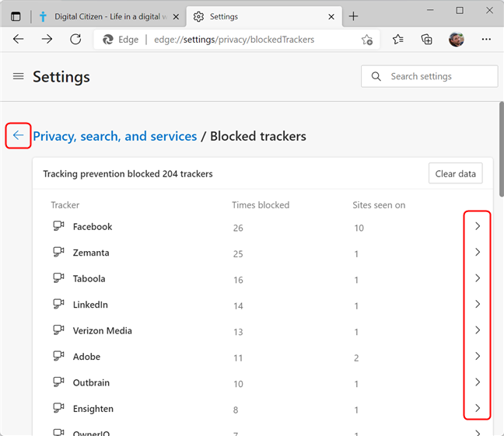This screenshot has width=504, height=436.
Task: Expand the Zemanta tracker row chevron
Action: coord(478,253)
